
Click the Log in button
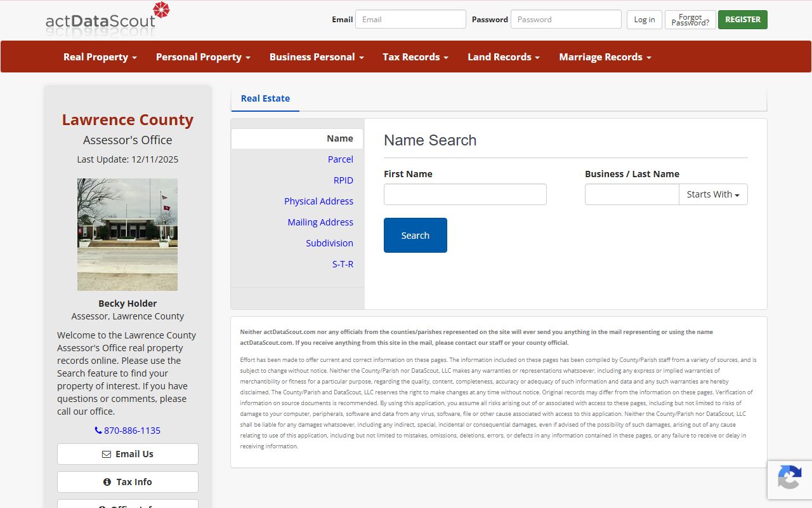coord(645,20)
